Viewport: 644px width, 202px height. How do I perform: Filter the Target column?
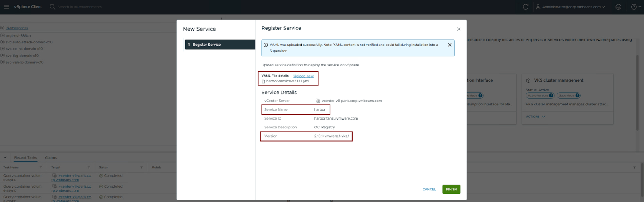tap(89, 167)
